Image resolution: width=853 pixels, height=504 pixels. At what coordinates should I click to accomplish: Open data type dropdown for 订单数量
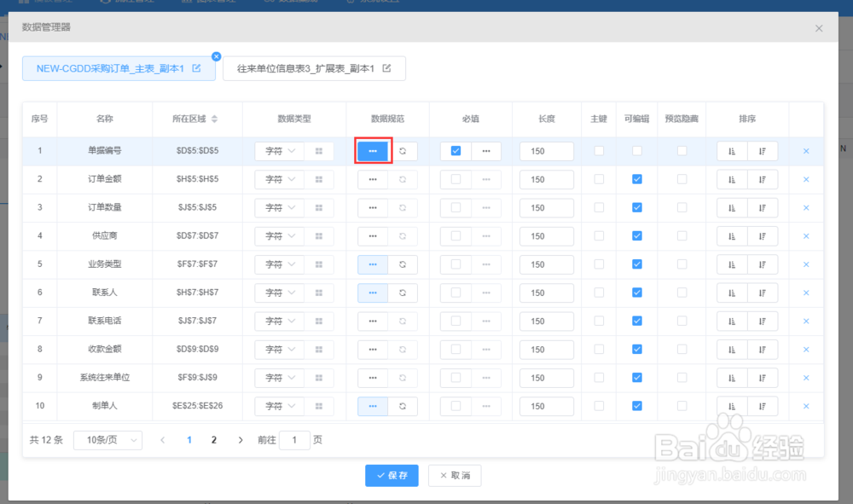(280, 208)
